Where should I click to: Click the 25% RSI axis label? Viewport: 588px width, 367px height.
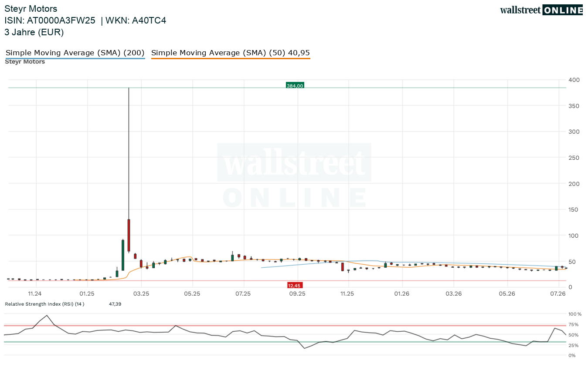(574, 346)
